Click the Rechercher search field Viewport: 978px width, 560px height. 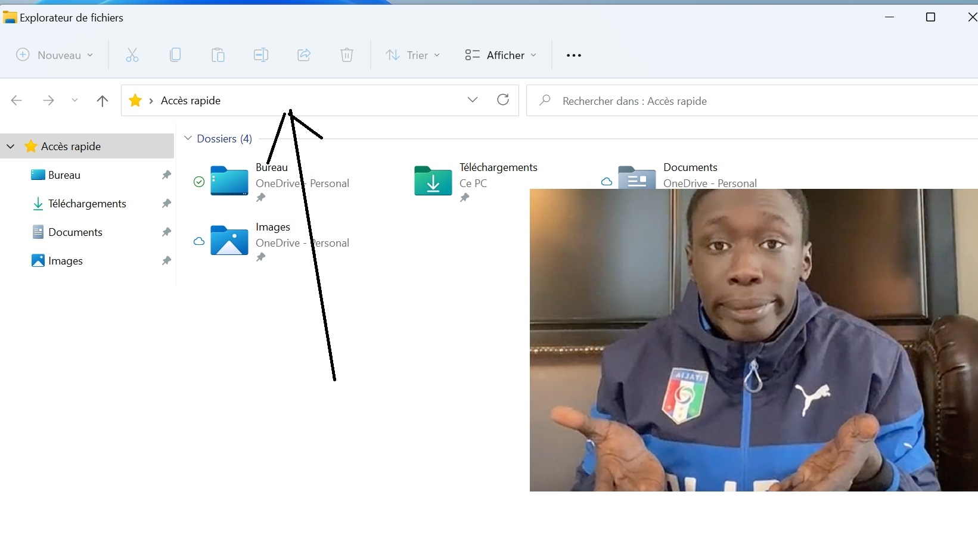tap(656, 101)
